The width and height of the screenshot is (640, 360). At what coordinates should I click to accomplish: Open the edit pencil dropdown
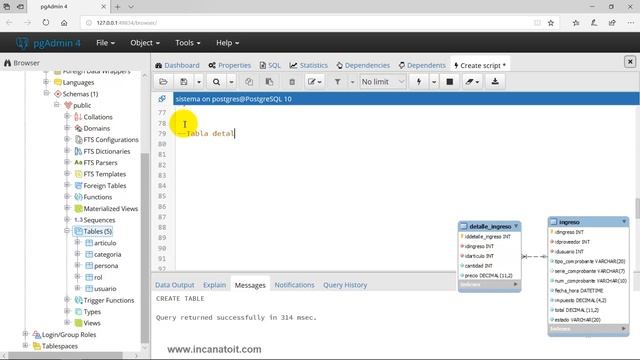315,82
